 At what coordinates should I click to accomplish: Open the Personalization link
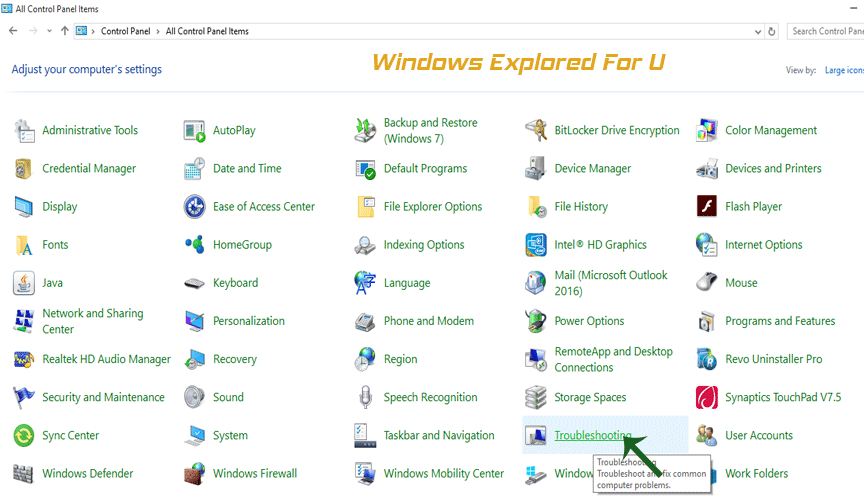249,321
